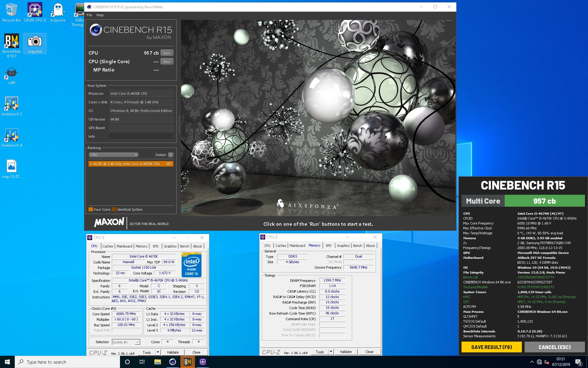The width and height of the screenshot is (588, 368).
Task: Click Close button in left CPU-Z
Action: 196,352
